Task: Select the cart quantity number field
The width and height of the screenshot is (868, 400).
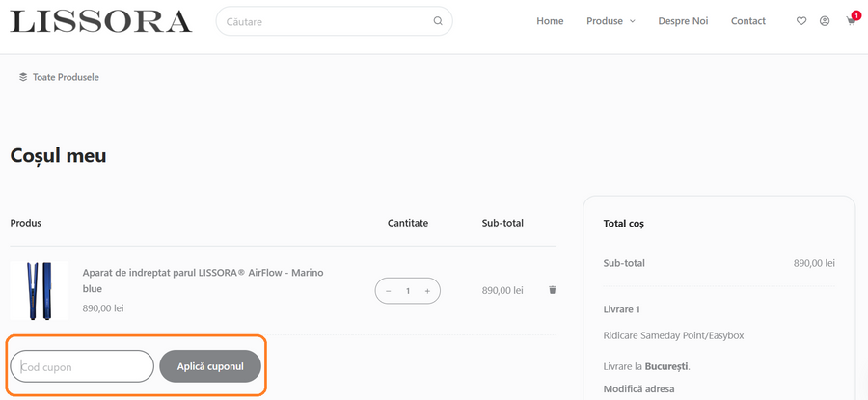Action: click(x=408, y=291)
